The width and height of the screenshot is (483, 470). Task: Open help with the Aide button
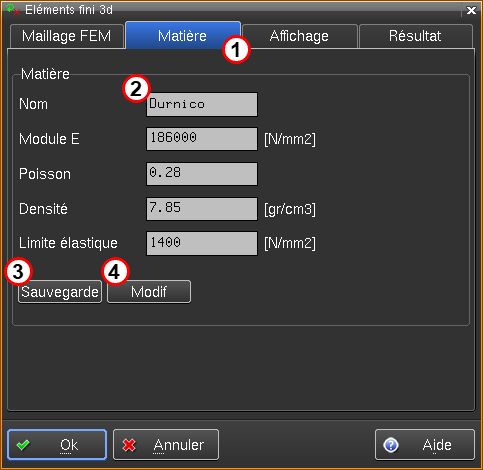tap(425, 445)
